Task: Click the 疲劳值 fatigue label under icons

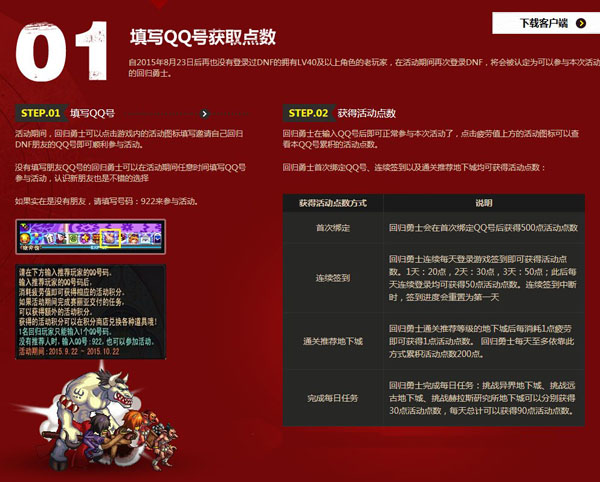Action: click(30, 248)
